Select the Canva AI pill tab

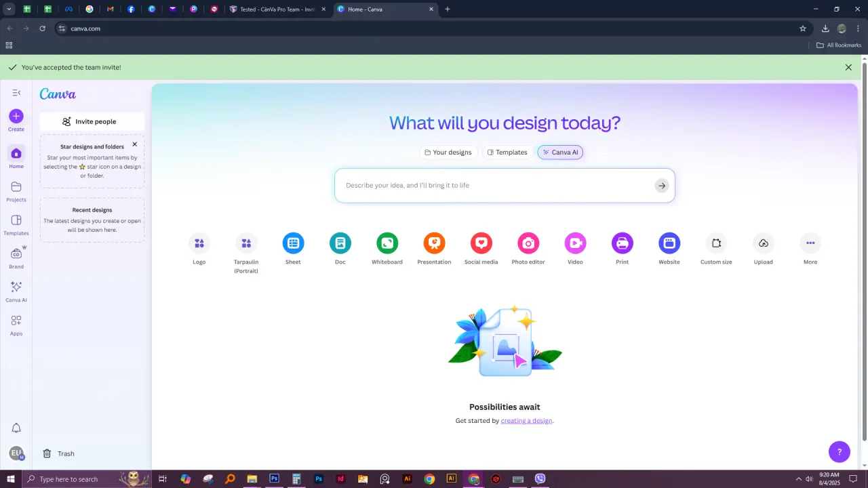pos(560,152)
